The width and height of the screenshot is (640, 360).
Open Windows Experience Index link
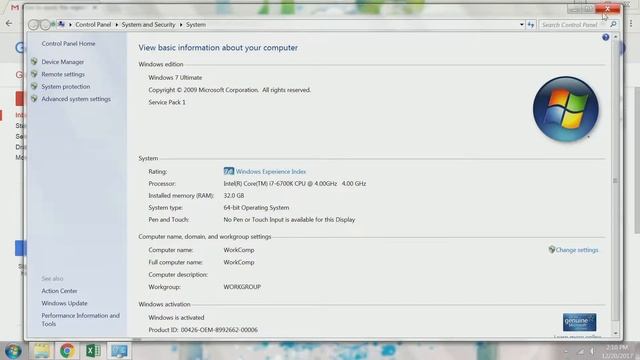[271, 171]
